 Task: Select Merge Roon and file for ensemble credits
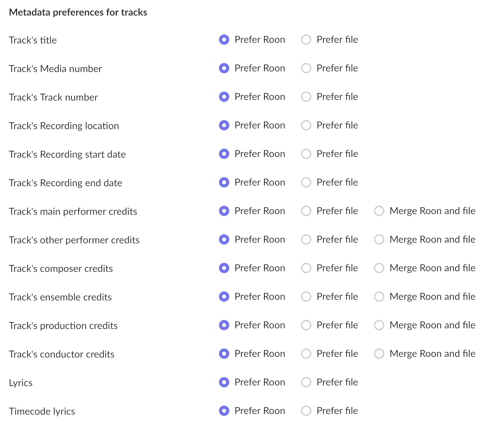(379, 297)
